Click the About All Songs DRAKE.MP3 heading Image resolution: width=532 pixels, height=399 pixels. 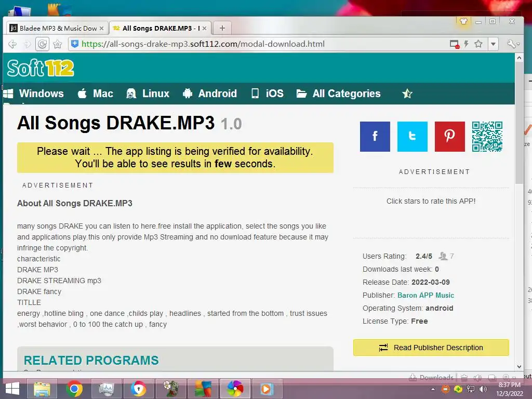tap(75, 203)
